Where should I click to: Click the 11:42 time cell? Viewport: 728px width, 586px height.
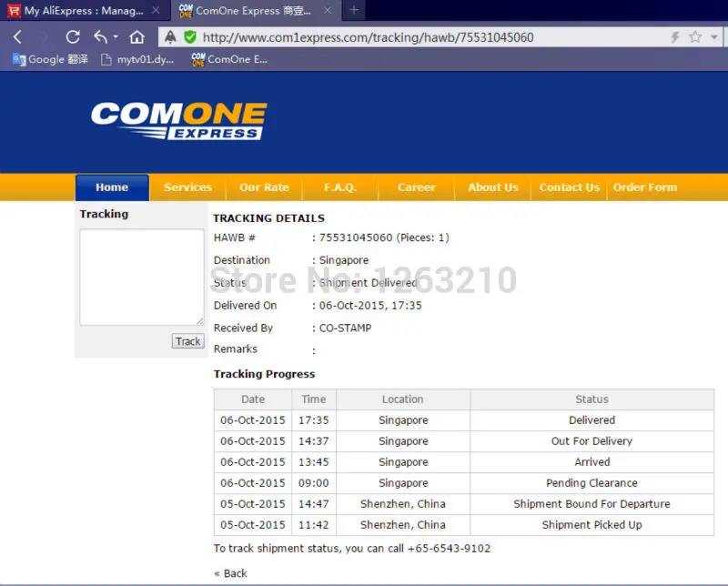314,525
